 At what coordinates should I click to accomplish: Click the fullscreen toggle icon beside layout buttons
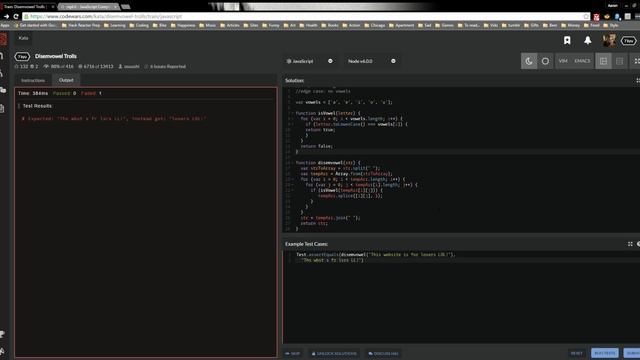coord(636,61)
